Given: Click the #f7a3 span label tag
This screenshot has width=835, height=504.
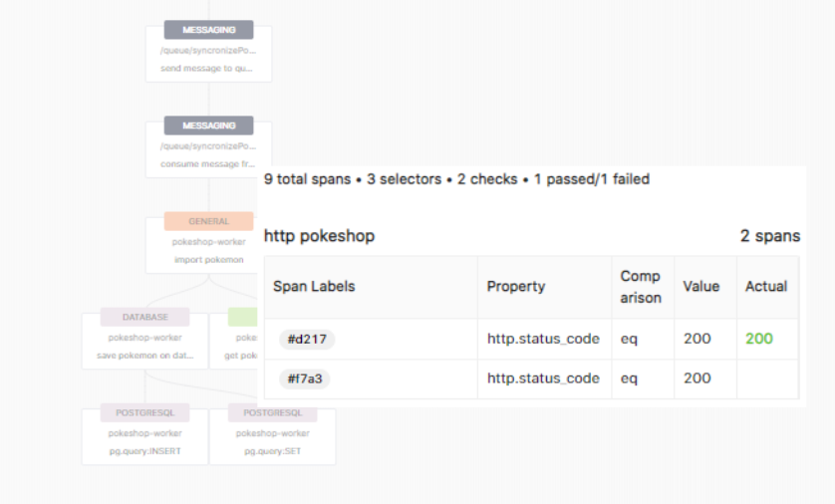Looking at the screenshot, I should point(305,378).
